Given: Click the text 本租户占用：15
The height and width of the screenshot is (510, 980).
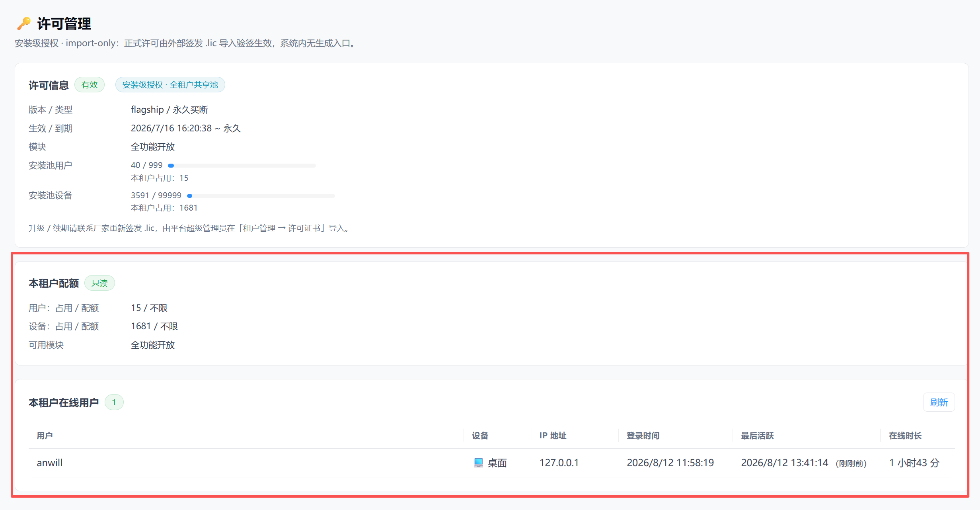Looking at the screenshot, I should point(160,178).
